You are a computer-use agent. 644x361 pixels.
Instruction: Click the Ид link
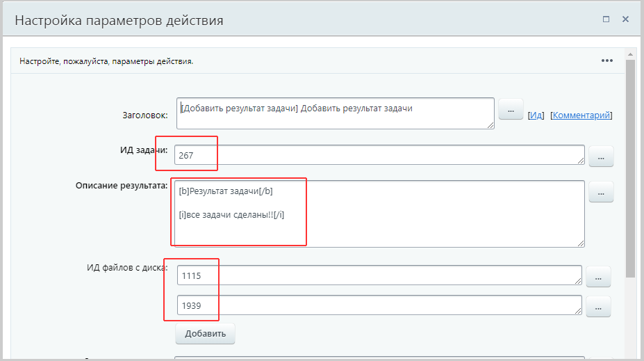(536, 115)
